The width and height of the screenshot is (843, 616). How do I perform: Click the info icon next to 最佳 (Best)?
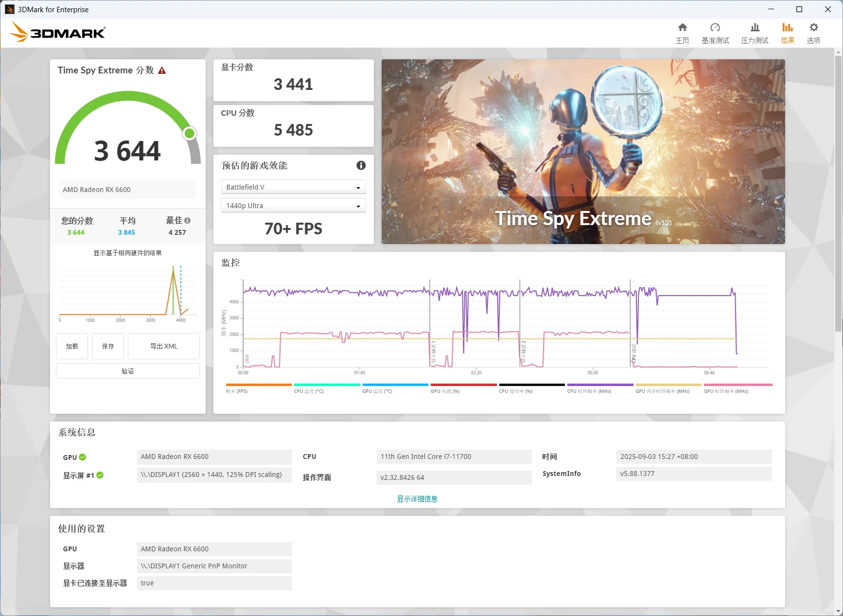tap(188, 221)
